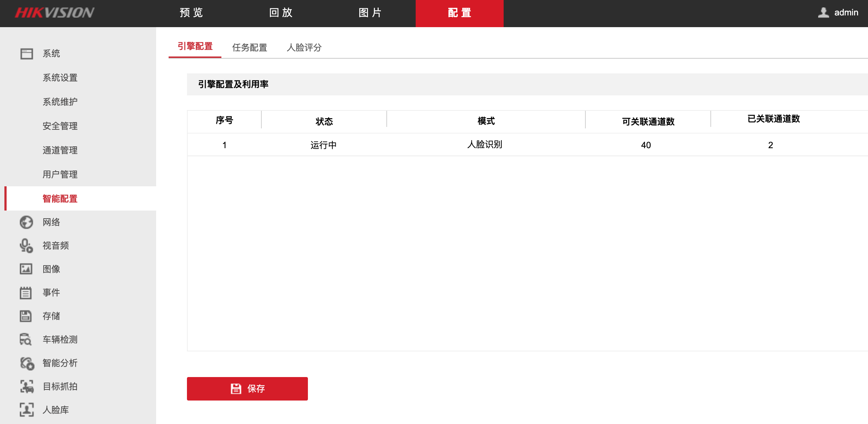Select the vehicle detection icon
The height and width of the screenshot is (424, 868).
(26, 340)
